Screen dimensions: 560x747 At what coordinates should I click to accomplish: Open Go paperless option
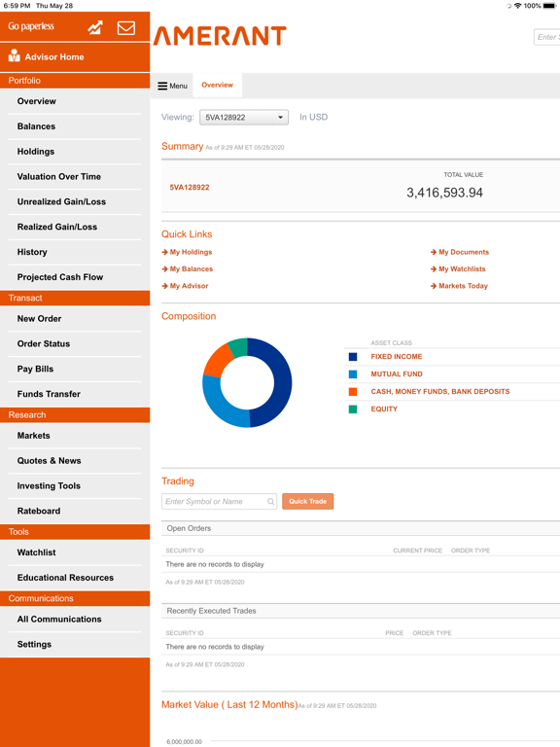31,26
